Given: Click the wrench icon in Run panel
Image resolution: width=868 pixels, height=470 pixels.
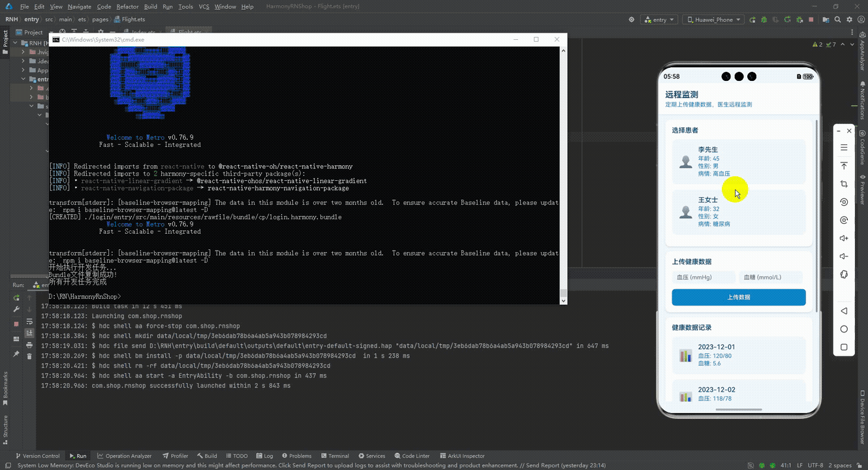Looking at the screenshot, I should pos(16,309).
